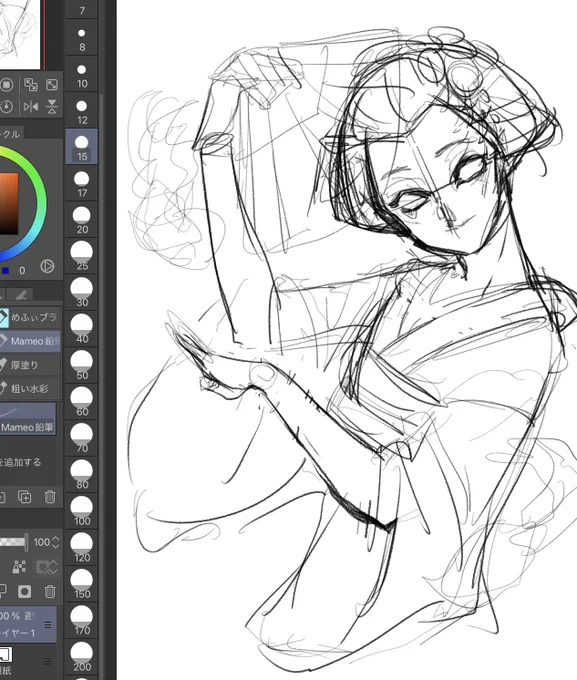Viewport: 577px width, 680px height.
Task: Switch to the pencil-icon tab in the sub tool panel
Action: point(21,295)
